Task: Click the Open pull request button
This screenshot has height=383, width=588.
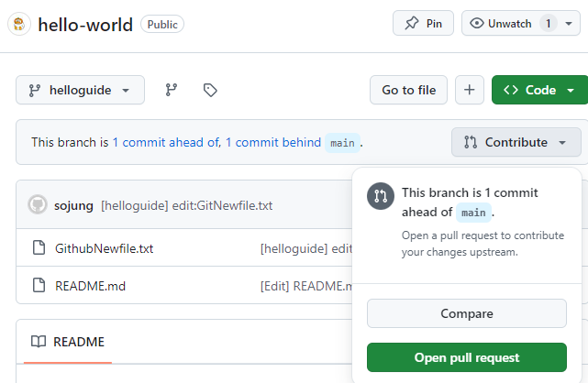Action: coord(467,357)
